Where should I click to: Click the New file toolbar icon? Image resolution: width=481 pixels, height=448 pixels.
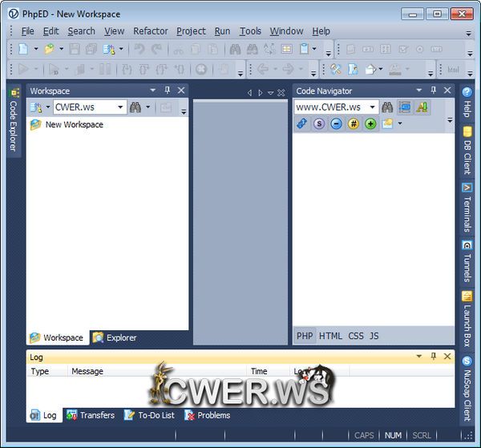(22, 49)
